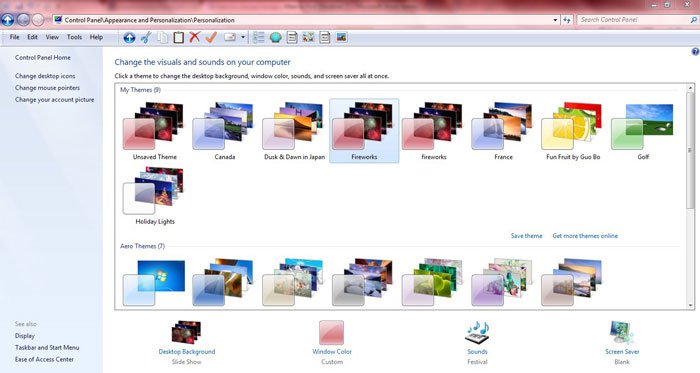Select the Fun Fruit by Guo Bo theme

573,131
